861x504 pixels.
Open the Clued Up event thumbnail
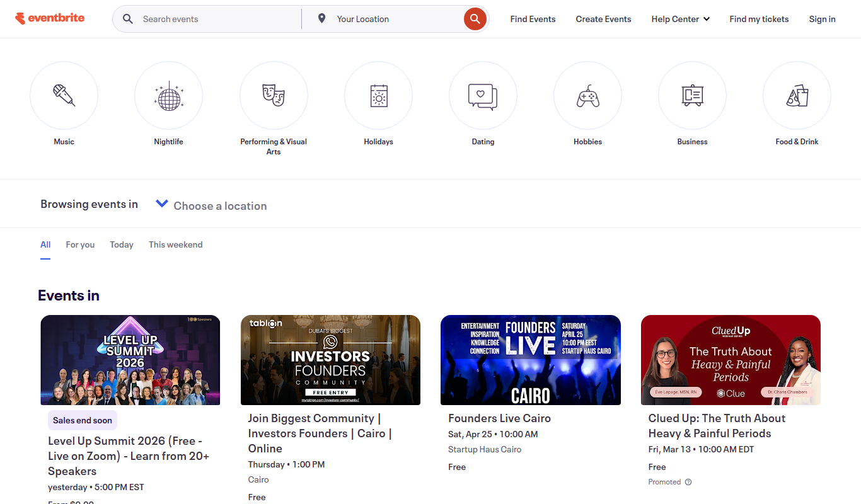tap(731, 360)
